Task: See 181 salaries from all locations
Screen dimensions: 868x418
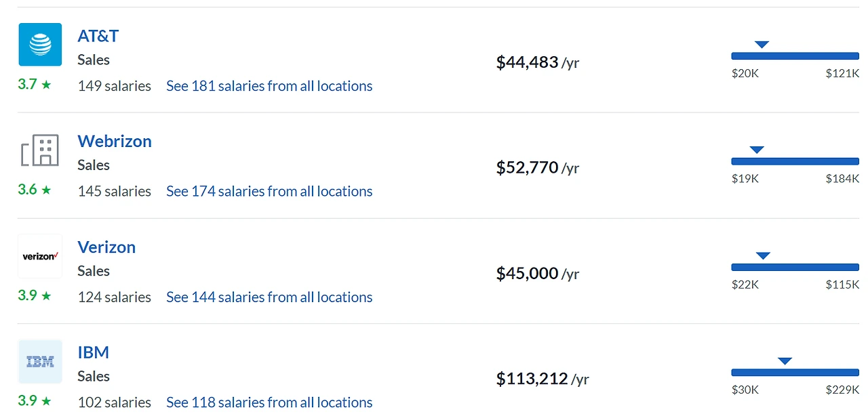Action: point(269,86)
